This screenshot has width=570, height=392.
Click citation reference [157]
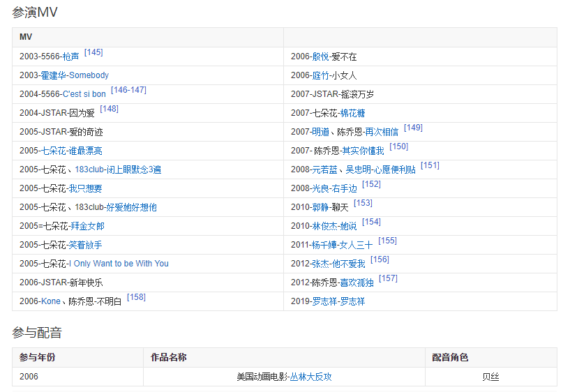coord(388,278)
